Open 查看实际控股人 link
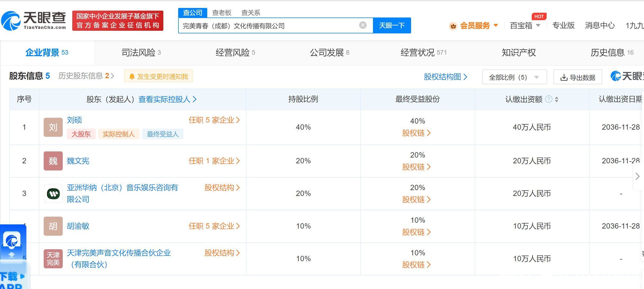The width and height of the screenshot is (644, 289). click(x=168, y=99)
